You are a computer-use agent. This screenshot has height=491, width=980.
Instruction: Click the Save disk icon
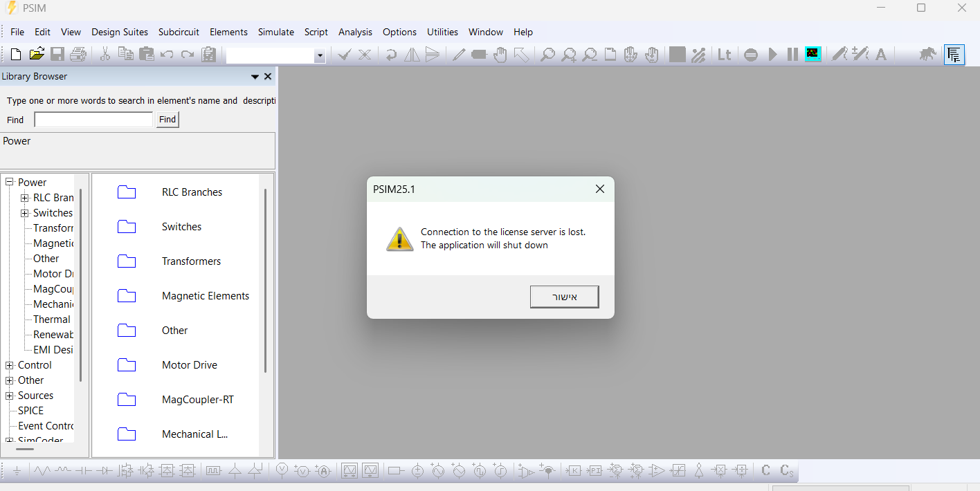click(x=57, y=54)
